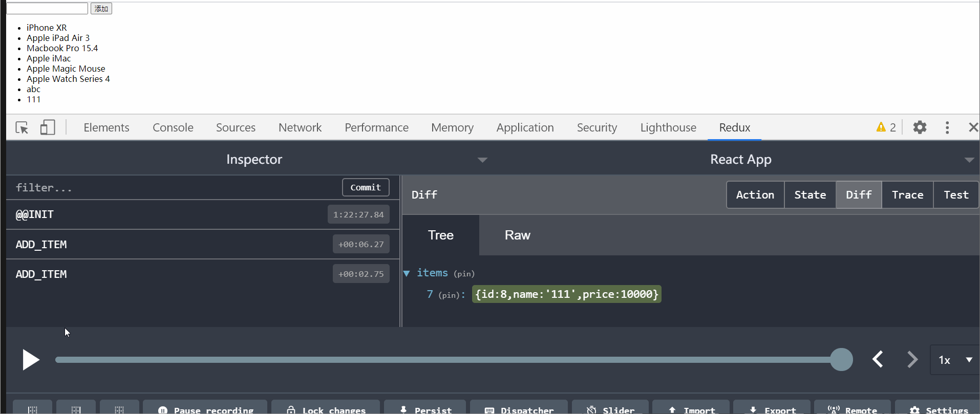Screen dimensions: 980x414
Task: Open the Application tab
Action: [x=525, y=127]
